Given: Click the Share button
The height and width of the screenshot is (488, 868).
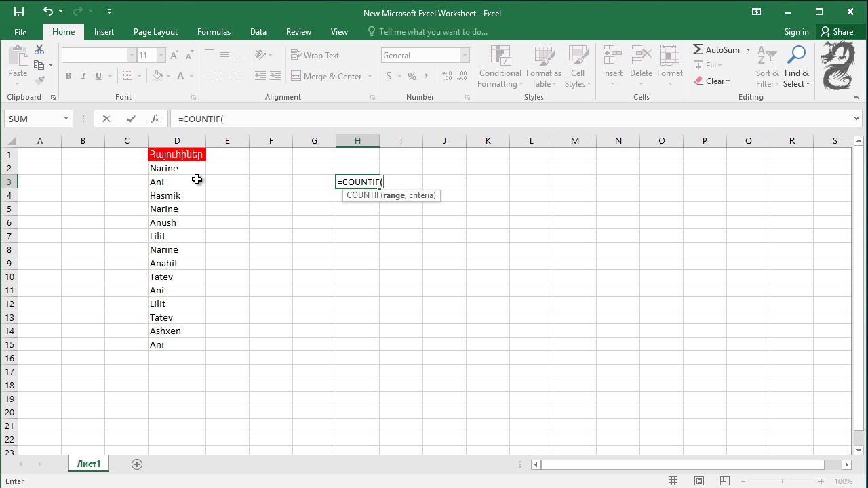Looking at the screenshot, I should pos(837,32).
